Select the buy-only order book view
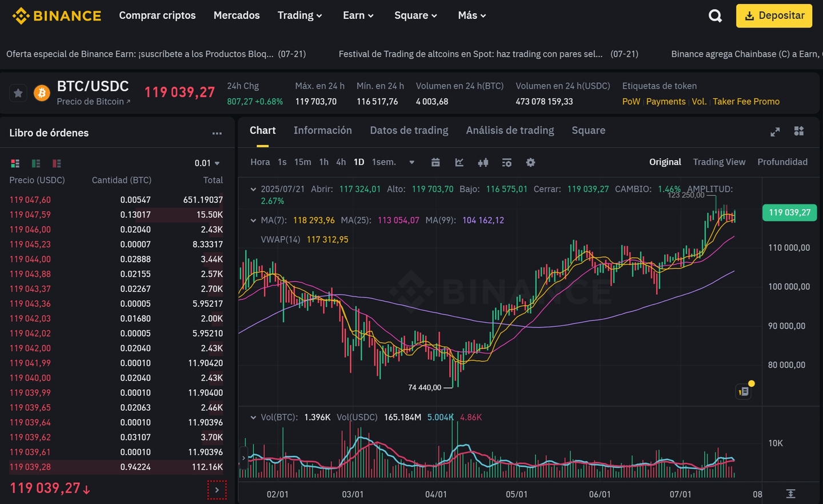Screen dimensions: 823x504 click(x=35, y=163)
